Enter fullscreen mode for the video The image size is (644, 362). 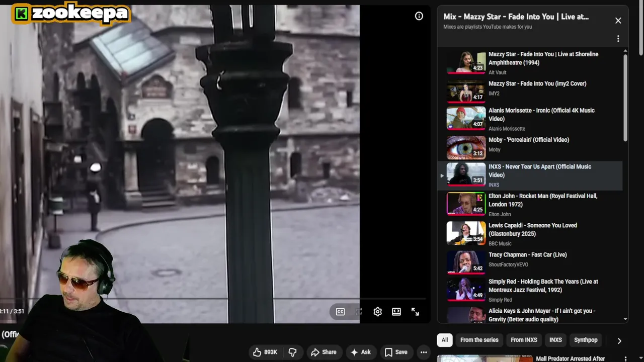(415, 312)
